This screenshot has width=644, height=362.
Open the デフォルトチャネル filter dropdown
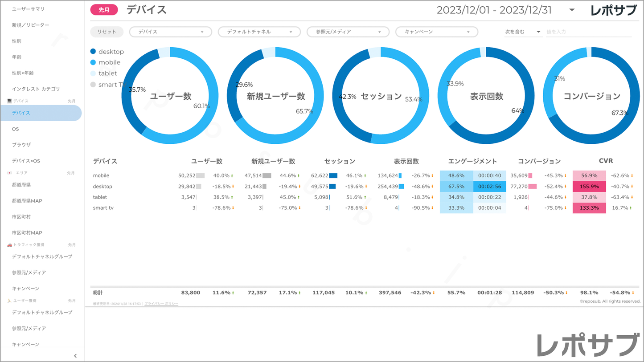[x=259, y=32]
